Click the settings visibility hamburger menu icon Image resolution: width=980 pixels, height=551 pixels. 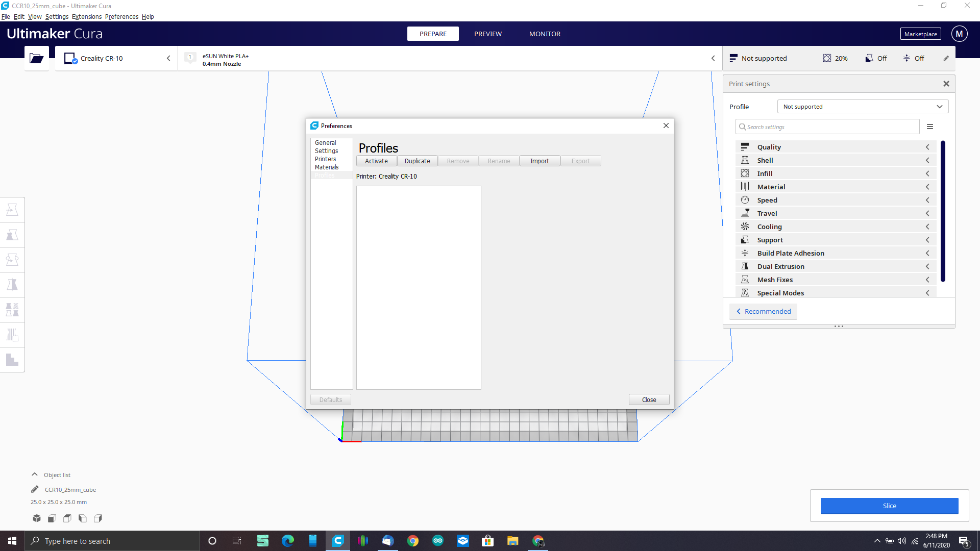(x=930, y=127)
